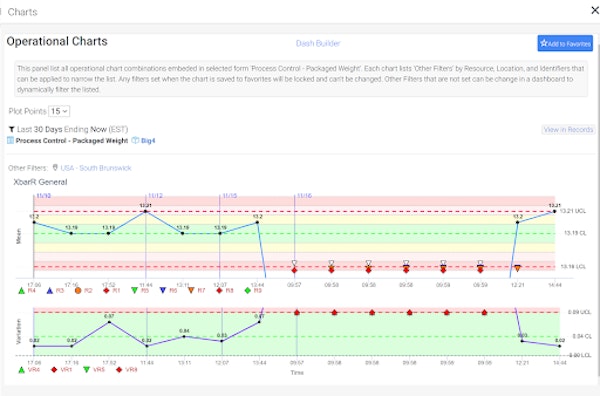Toggle the R7 orange down-triangle legend marker
The image size is (600, 396).
point(191,291)
